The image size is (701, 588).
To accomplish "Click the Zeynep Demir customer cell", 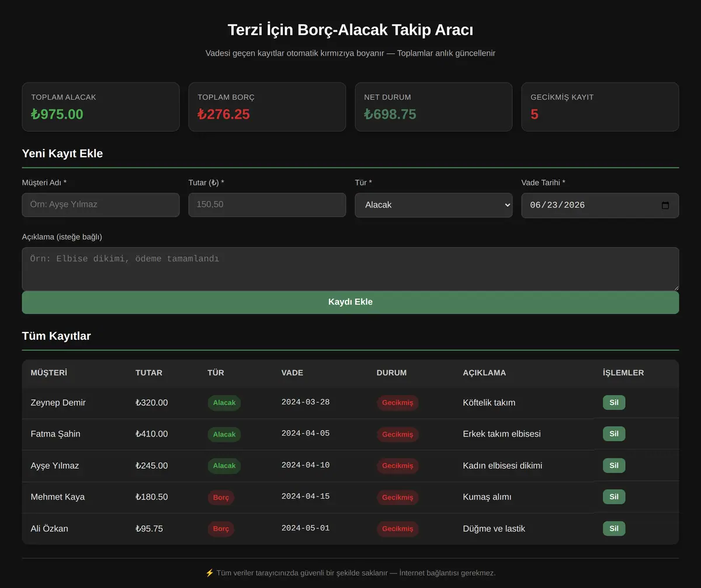I will 58,403.
